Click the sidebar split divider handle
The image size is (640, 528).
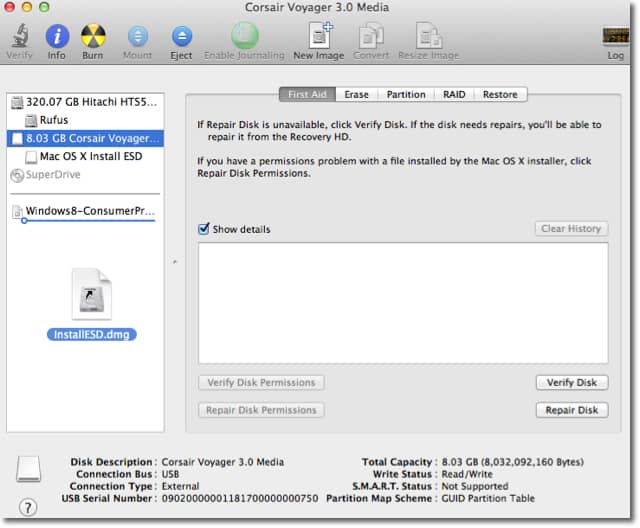pos(175,262)
